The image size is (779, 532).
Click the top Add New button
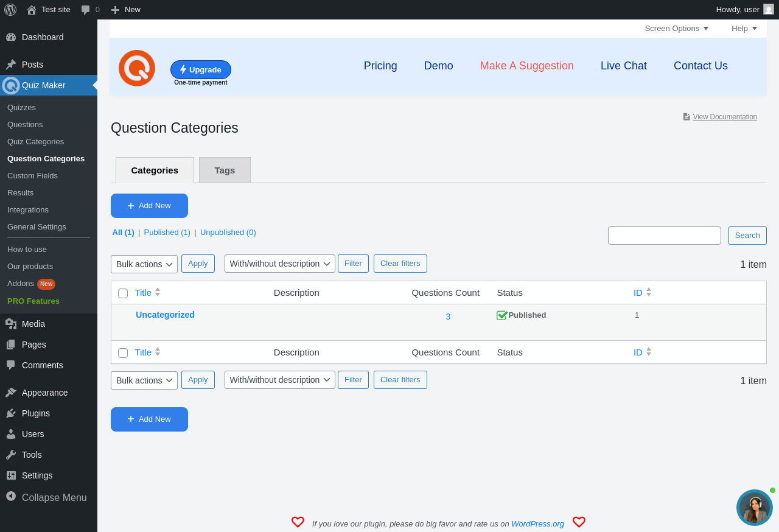tap(149, 206)
